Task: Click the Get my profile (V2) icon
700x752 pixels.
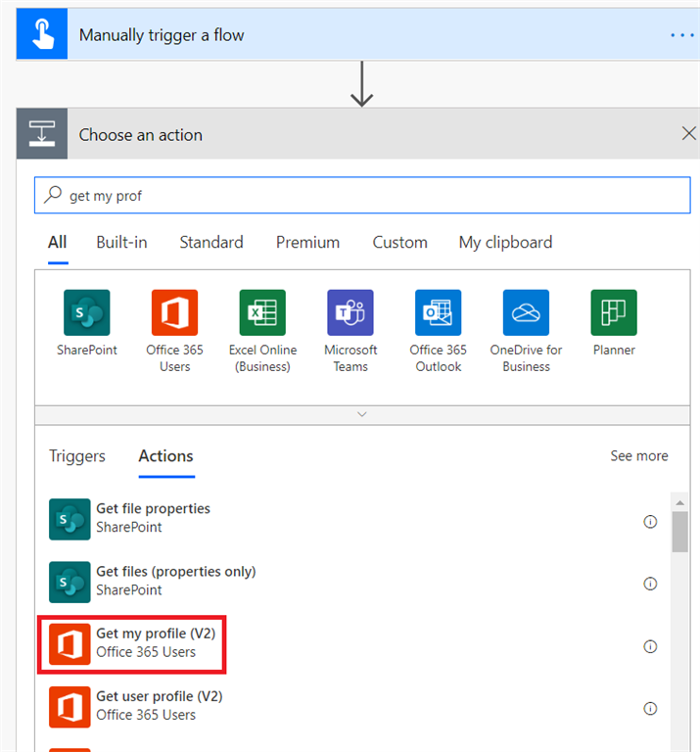Action: click(x=70, y=644)
